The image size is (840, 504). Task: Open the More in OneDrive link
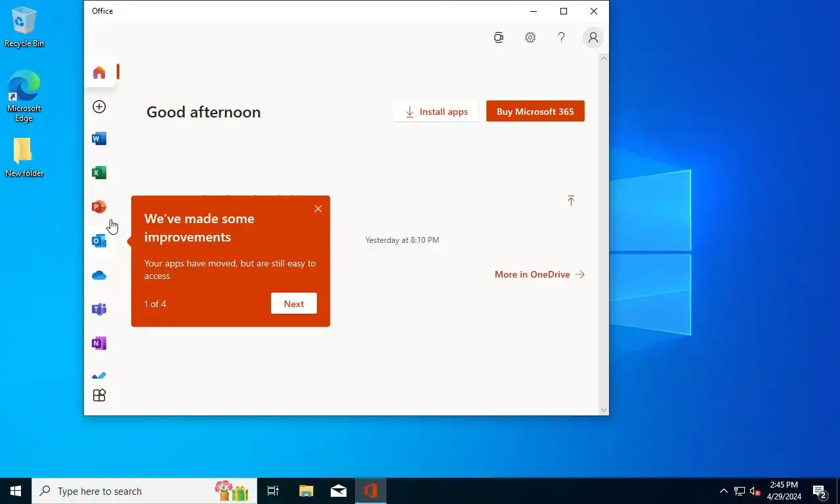click(539, 274)
